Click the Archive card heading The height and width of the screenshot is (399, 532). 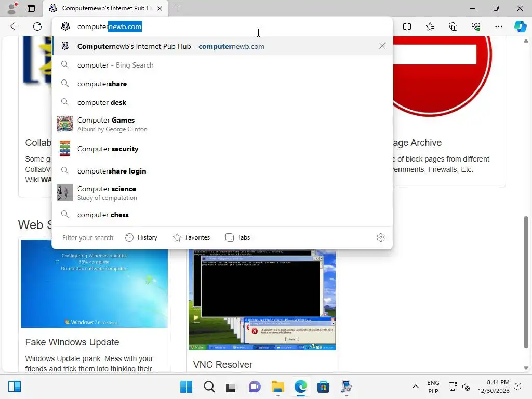pos(417,143)
